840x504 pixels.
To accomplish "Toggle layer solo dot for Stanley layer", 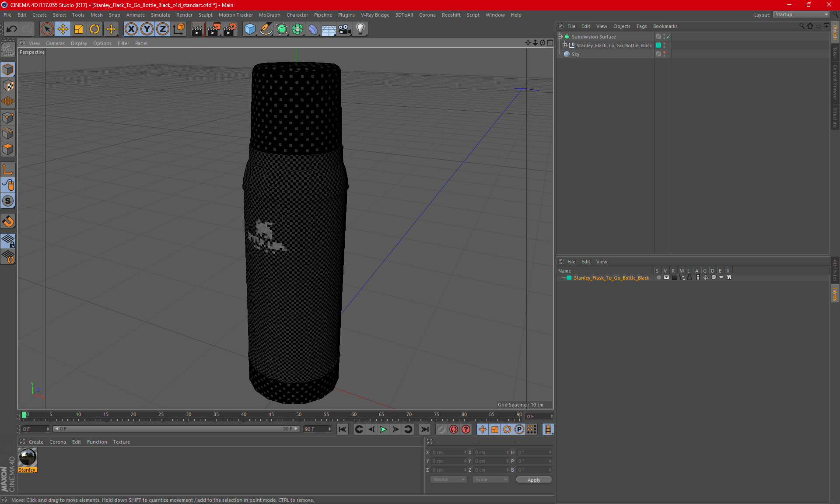I will point(658,277).
